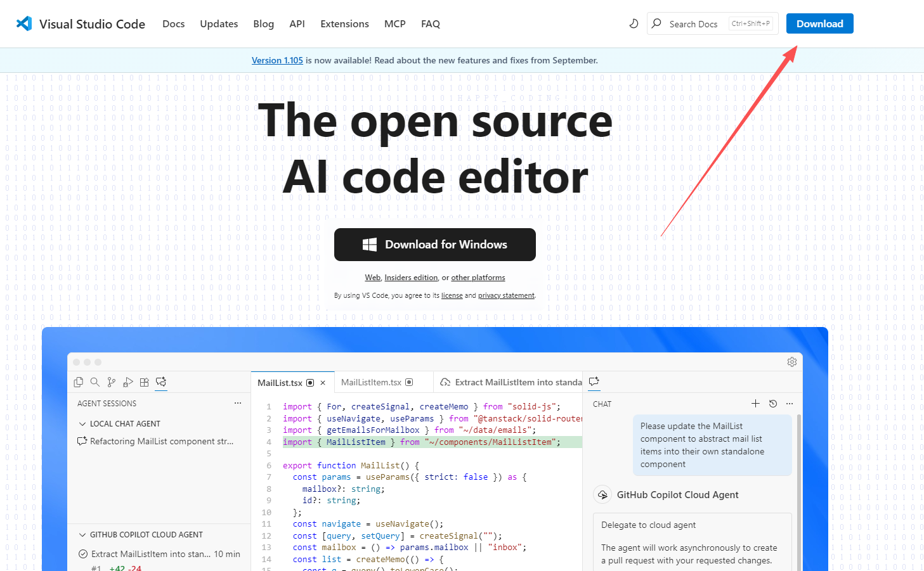Click the Chat sessions icon in sidebar

[x=161, y=382]
